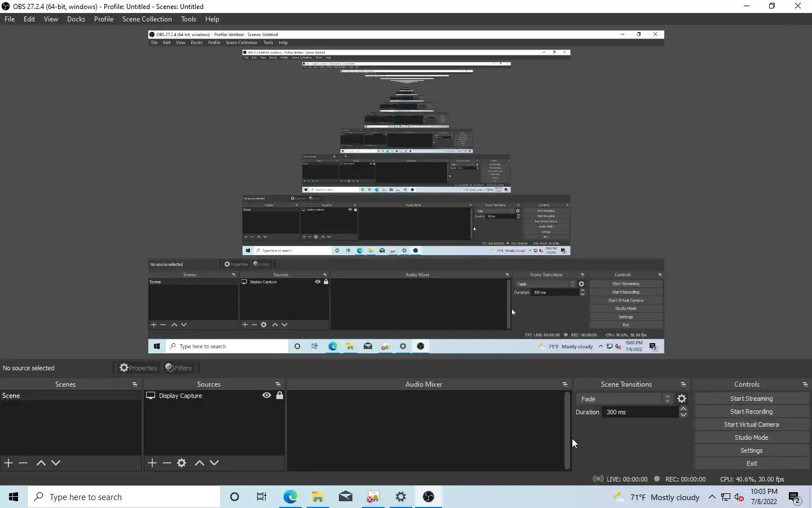Move the source down in the Sources list
Image resolution: width=812 pixels, height=508 pixels.
pyautogui.click(x=214, y=463)
